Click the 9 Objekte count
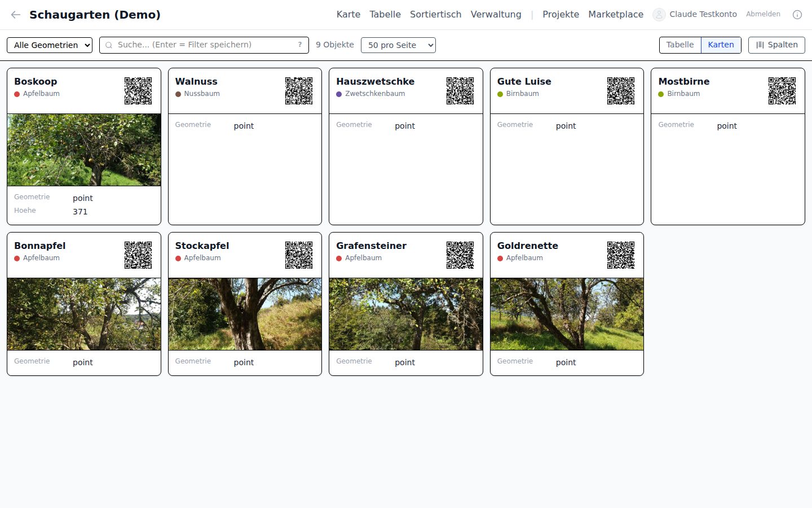Image resolution: width=812 pixels, height=508 pixels. [x=335, y=45]
